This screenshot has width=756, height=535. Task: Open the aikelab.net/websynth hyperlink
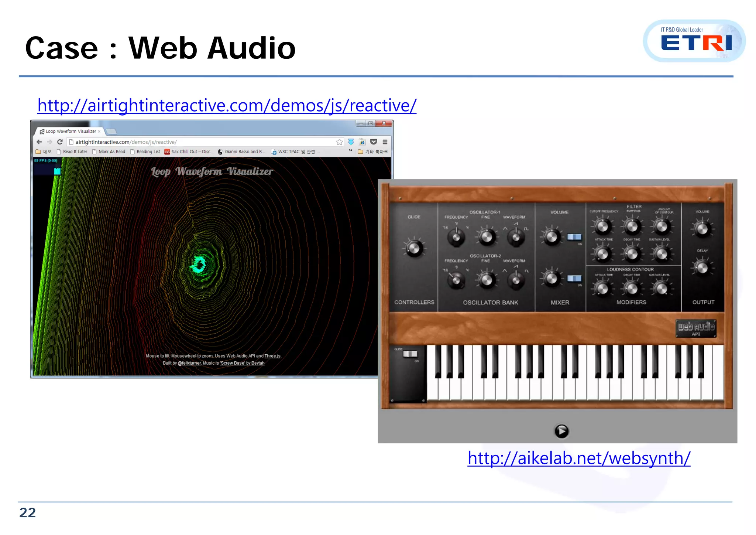tap(579, 458)
